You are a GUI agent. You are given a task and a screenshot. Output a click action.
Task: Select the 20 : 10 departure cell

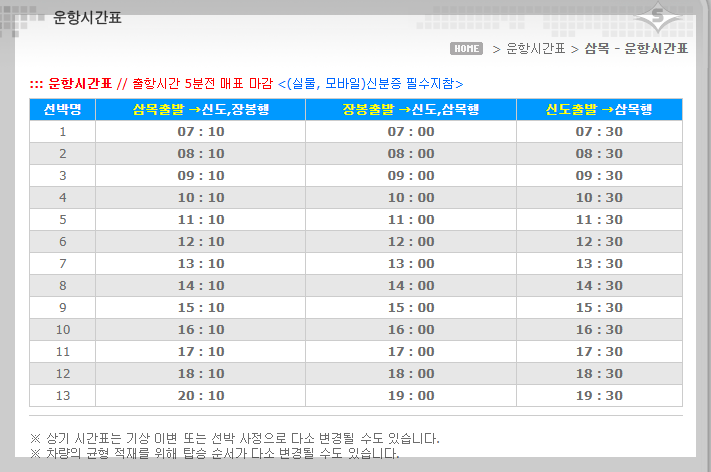(201, 395)
